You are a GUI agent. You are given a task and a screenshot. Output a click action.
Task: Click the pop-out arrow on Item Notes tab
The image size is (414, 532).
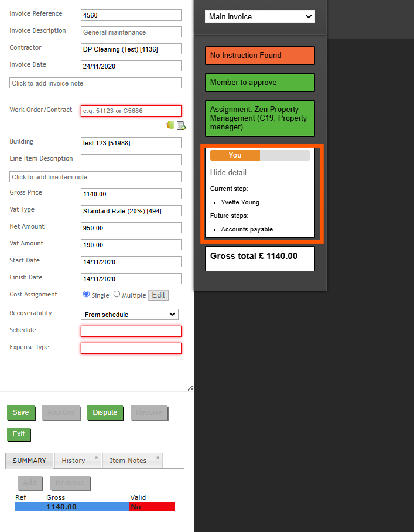click(158, 458)
